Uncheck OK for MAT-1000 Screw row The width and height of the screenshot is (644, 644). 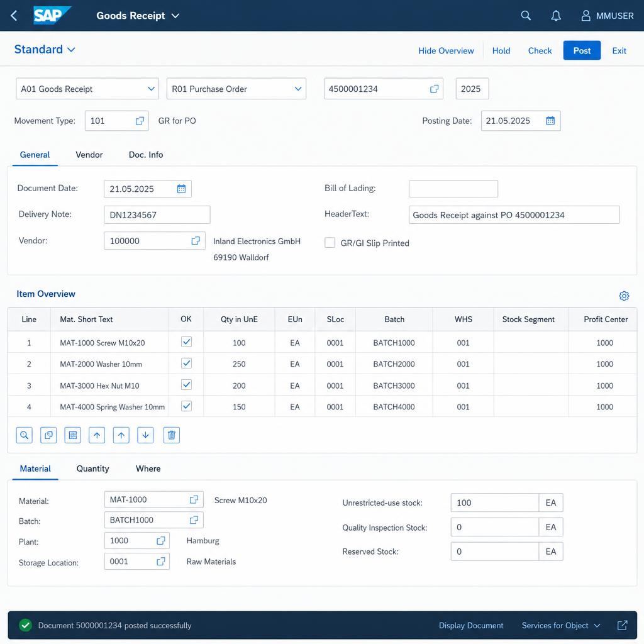coord(186,341)
